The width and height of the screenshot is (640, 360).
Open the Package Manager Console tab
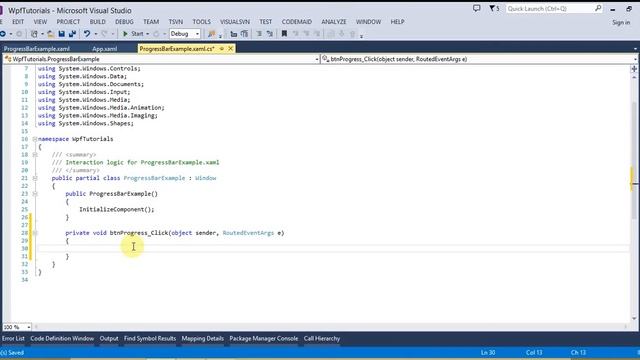tap(264, 338)
